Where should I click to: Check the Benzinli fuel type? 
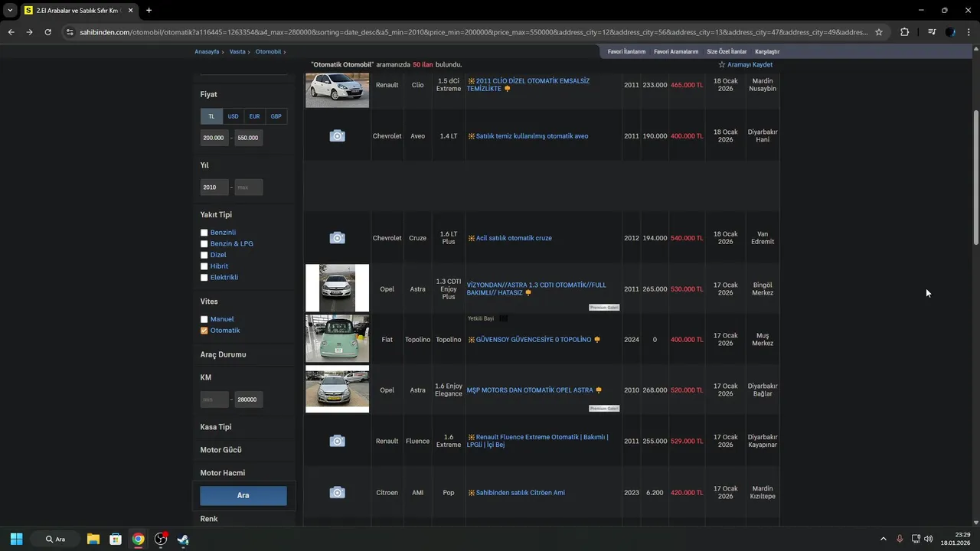(204, 233)
